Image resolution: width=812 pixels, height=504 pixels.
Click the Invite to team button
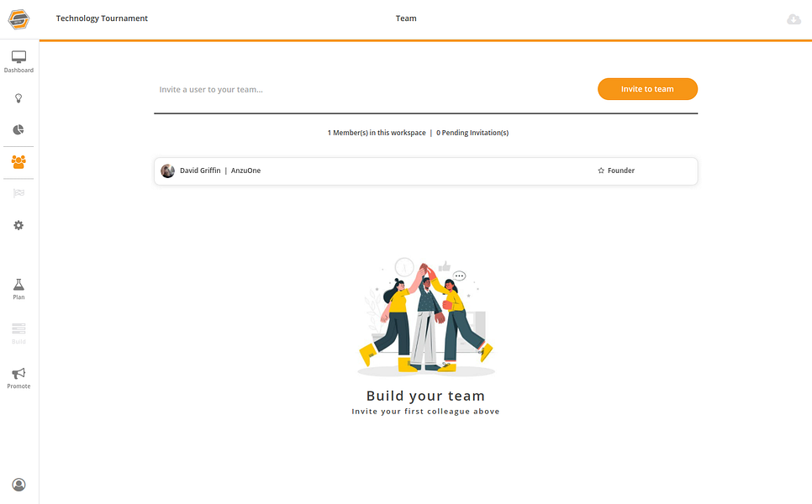647,89
